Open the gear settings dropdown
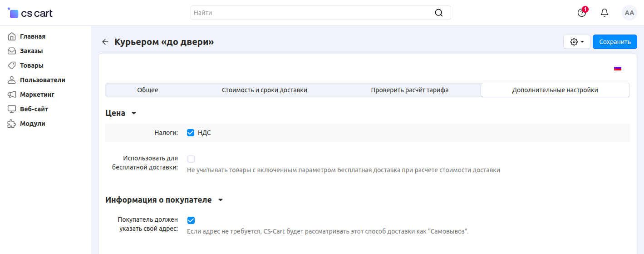 pyautogui.click(x=576, y=42)
